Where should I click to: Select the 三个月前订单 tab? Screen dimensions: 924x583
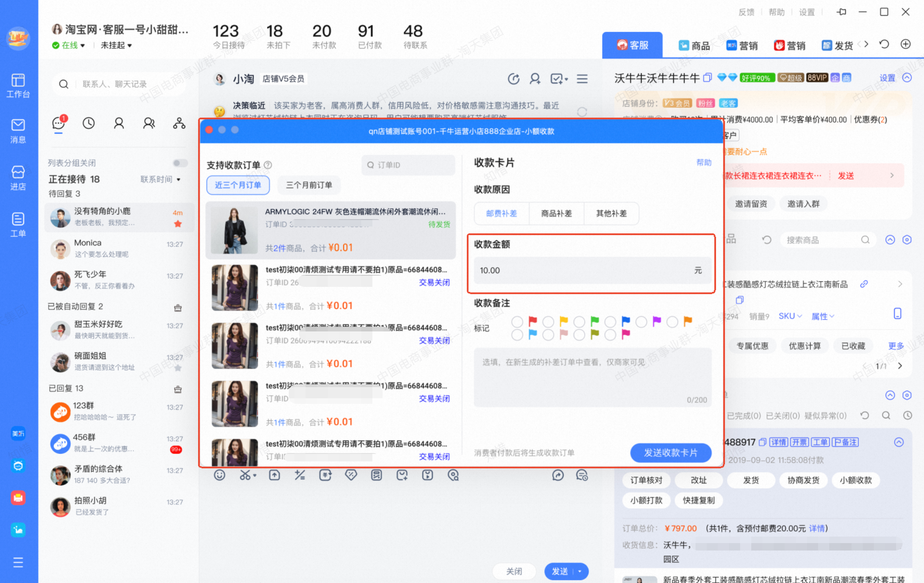(x=309, y=185)
